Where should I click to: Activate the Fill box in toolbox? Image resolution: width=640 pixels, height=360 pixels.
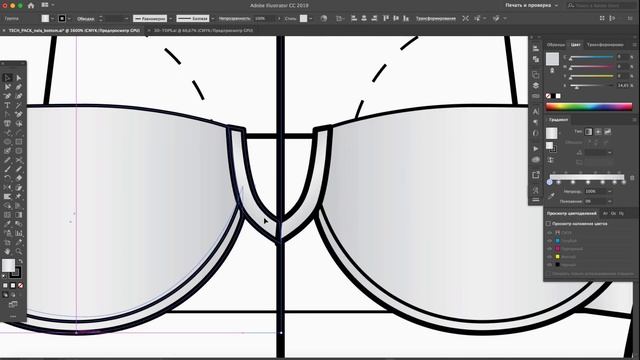point(8,265)
